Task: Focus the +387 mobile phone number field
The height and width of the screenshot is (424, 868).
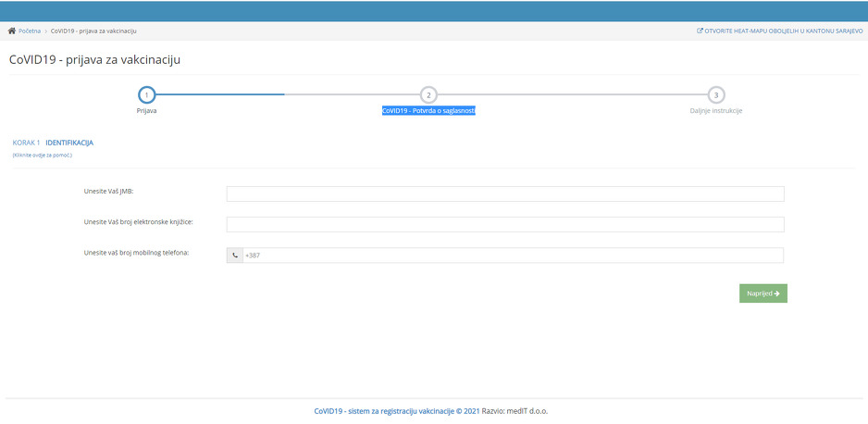Action: (x=513, y=256)
